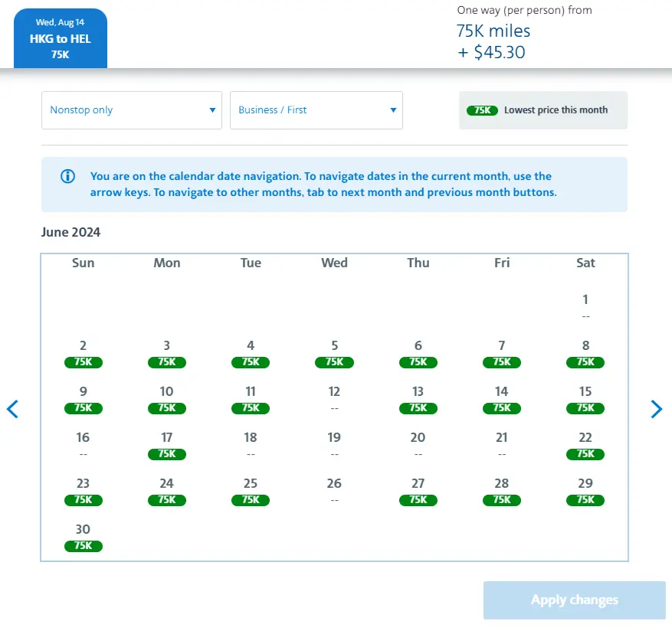Choose June 13 Thursday date
The width and height of the screenshot is (672, 631).
point(418,399)
